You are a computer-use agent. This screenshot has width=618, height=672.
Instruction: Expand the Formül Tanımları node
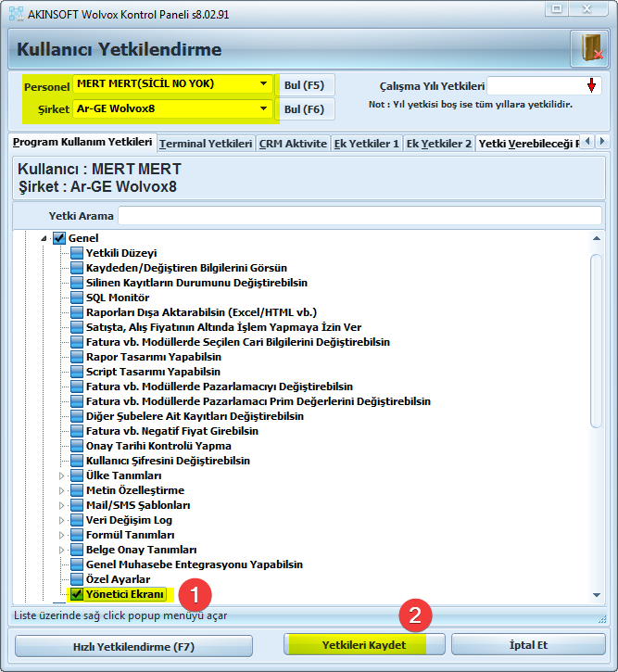point(61,535)
